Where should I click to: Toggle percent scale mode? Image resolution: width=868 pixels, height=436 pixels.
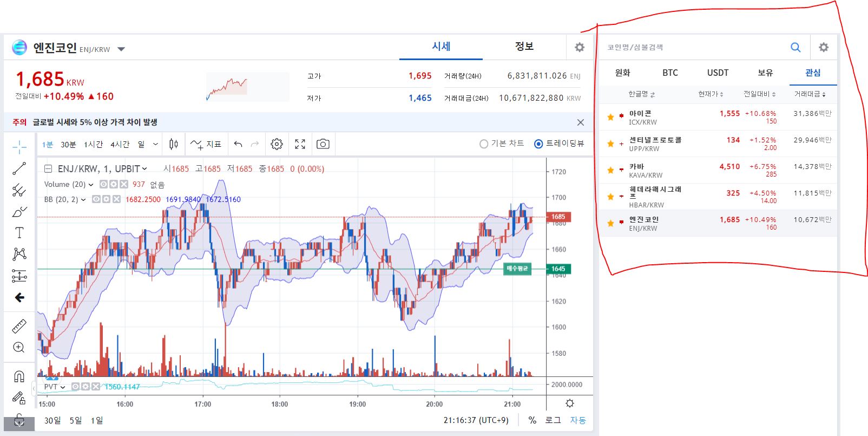tap(532, 420)
